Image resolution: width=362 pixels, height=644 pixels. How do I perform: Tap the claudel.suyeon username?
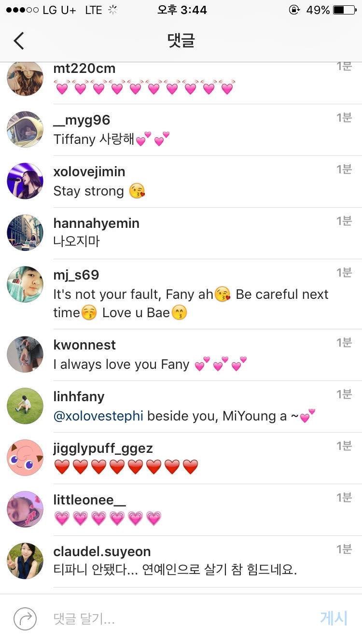[x=102, y=551]
